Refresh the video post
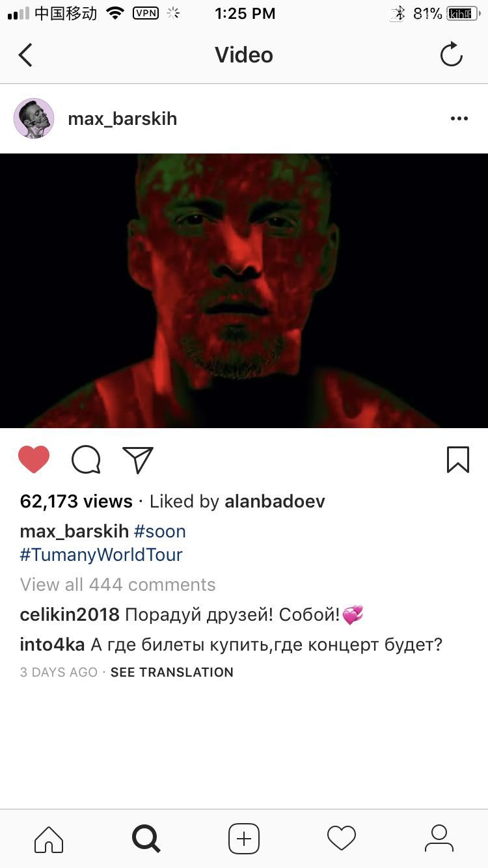The image size is (488, 868). (452, 55)
